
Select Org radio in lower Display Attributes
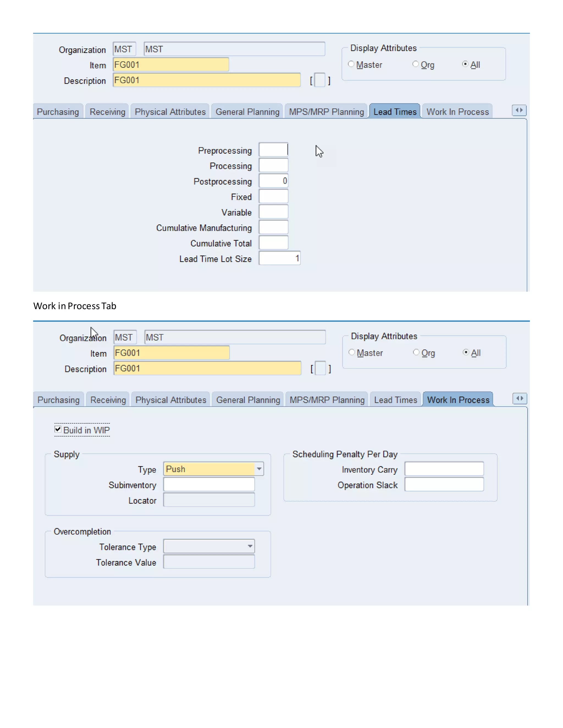pos(416,352)
